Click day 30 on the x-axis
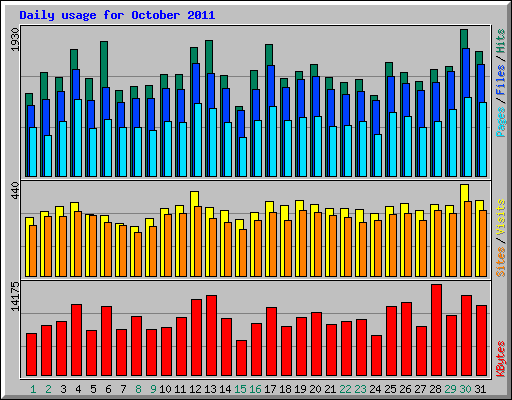512x400 pixels. pyautogui.click(x=465, y=389)
